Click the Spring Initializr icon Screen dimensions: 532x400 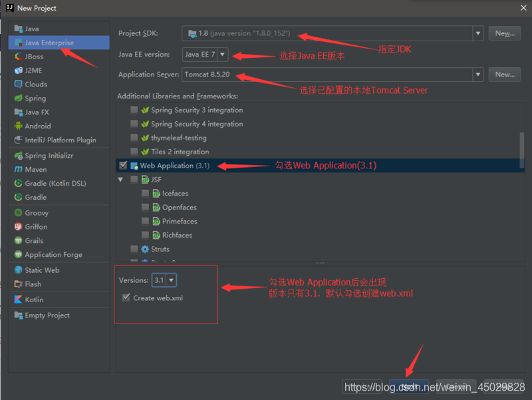(x=19, y=156)
